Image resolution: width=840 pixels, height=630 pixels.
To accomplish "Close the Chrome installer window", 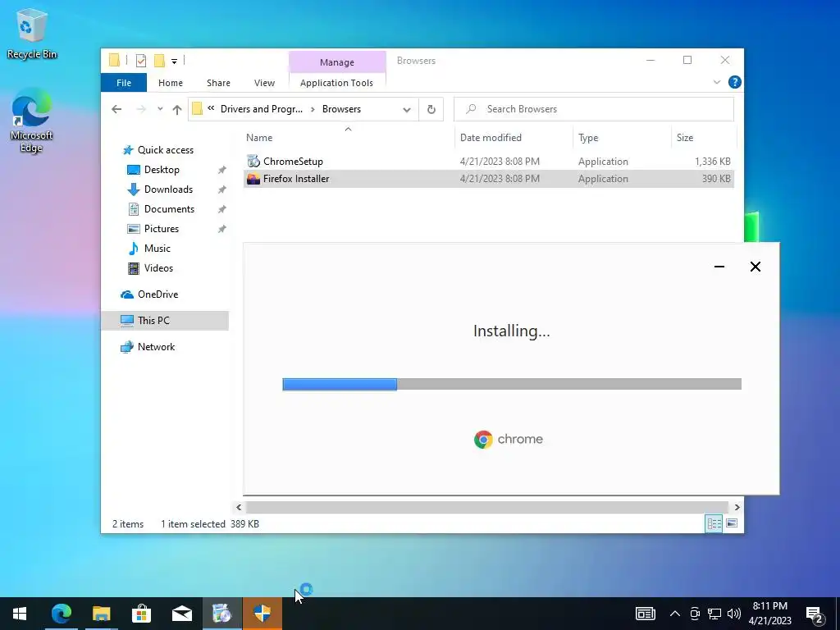I will pos(756,267).
